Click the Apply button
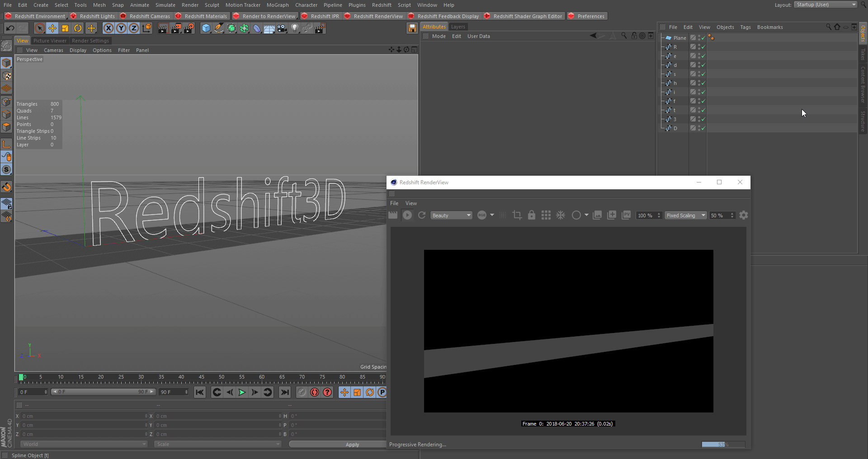 tap(338, 445)
